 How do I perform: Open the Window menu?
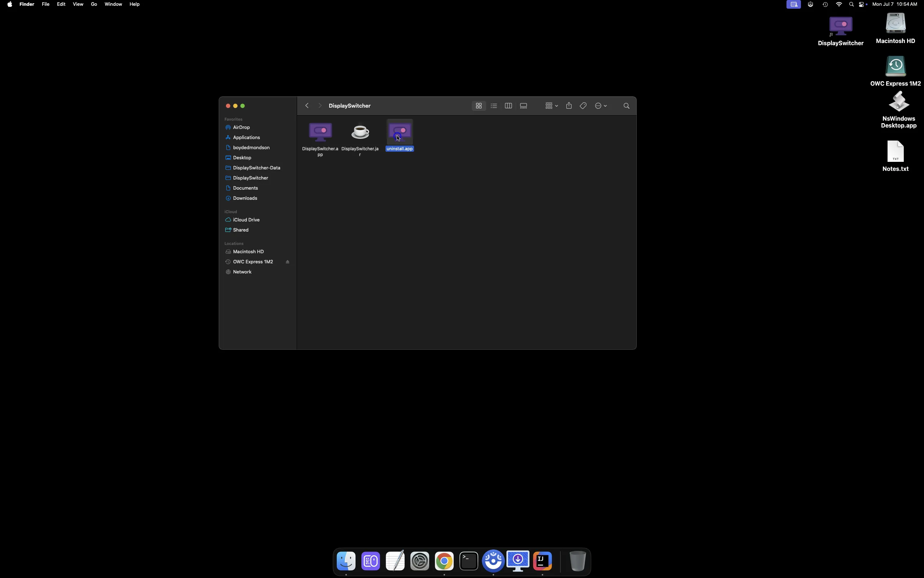pos(113,4)
